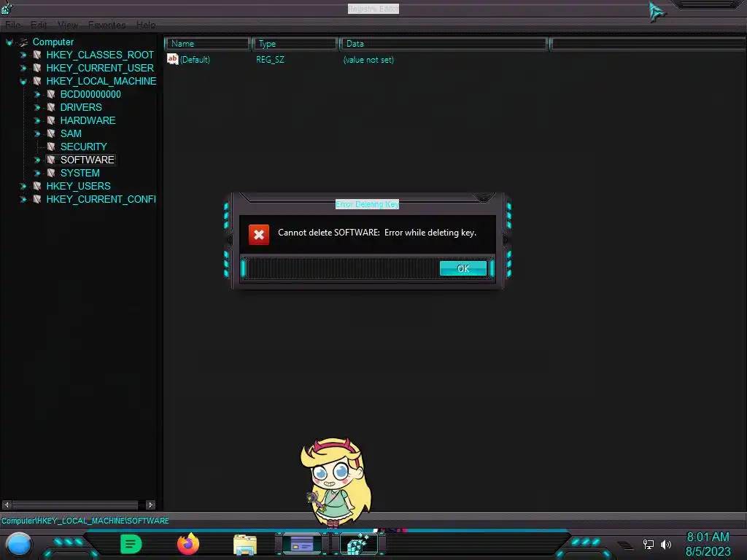Select the HKEY_CURRENT_USER label
747x560 pixels.
100,68
